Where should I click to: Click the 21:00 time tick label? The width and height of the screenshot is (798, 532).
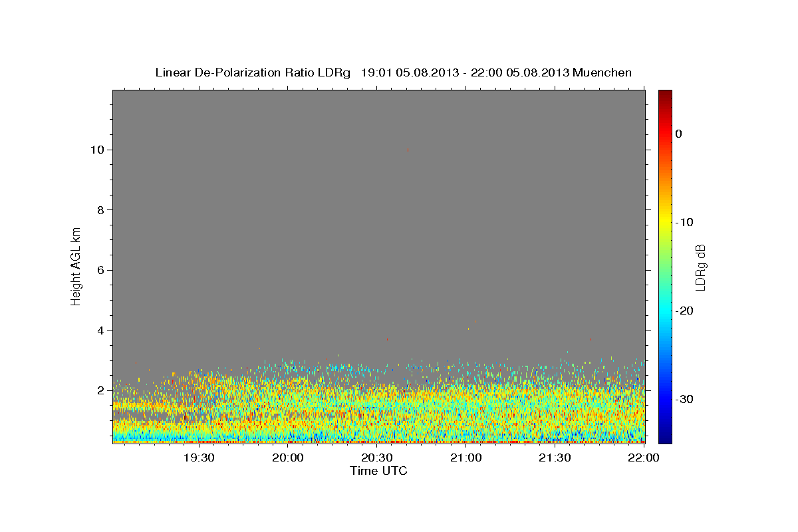click(466, 458)
